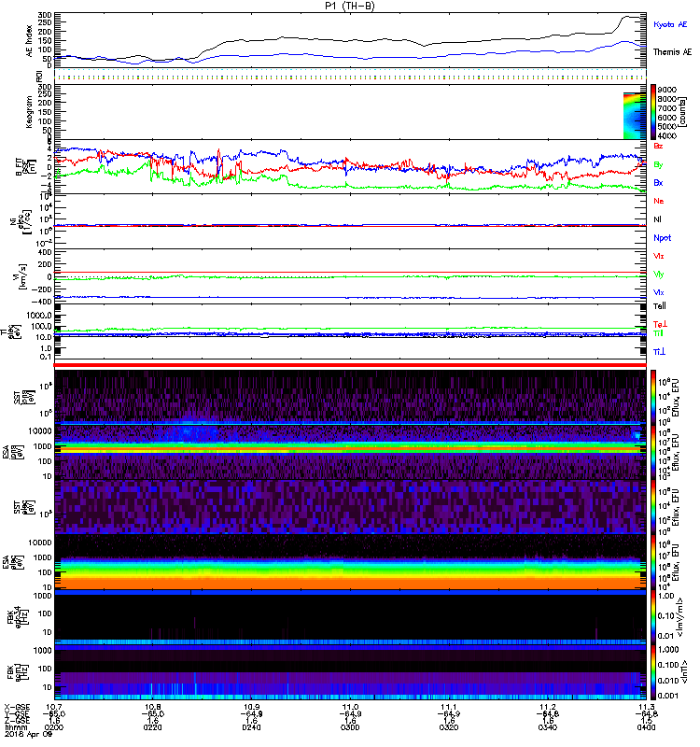
Task: Select the green Viy velocity legend label
Action: point(659,275)
